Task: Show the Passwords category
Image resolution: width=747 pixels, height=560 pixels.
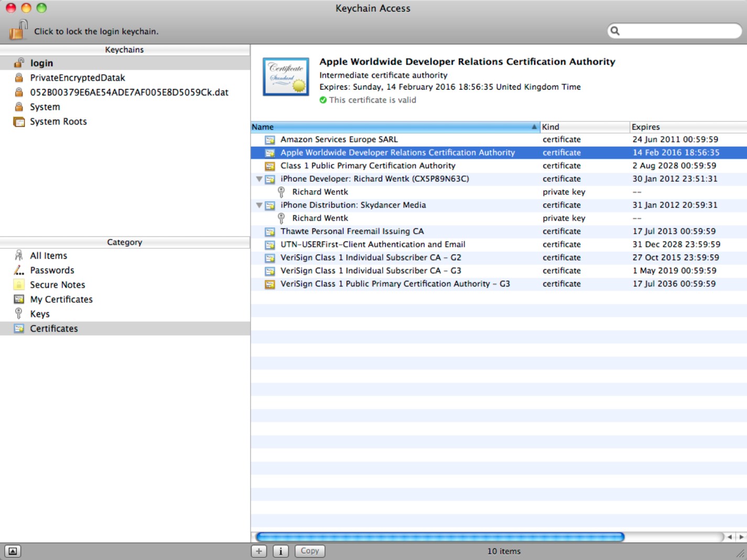Action: pyautogui.click(x=125, y=270)
